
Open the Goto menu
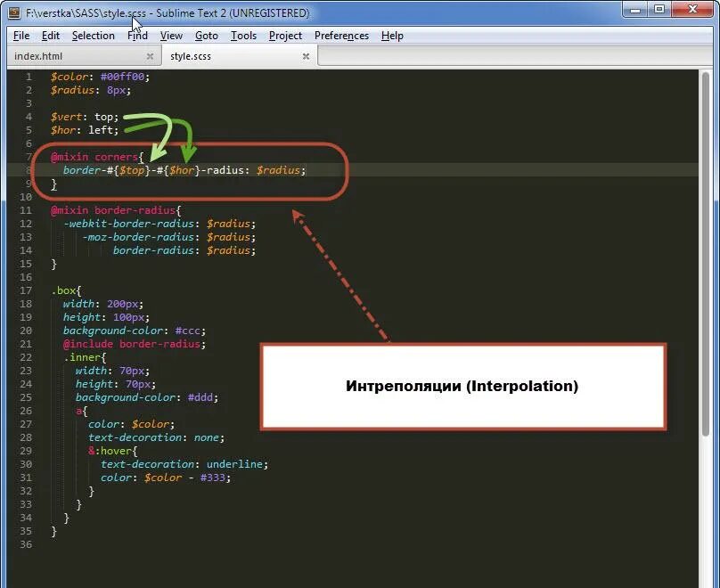tap(206, 36)
